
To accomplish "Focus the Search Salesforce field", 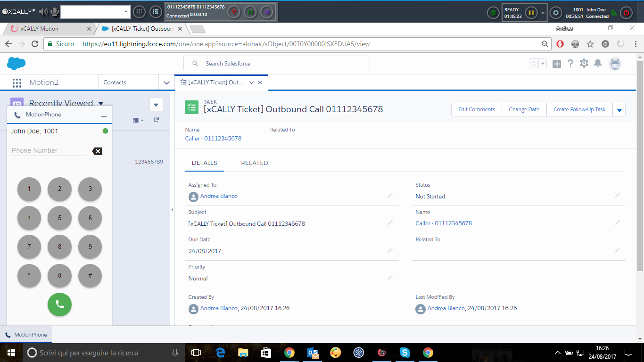I will pyautogui.click(x=277, y=64).
